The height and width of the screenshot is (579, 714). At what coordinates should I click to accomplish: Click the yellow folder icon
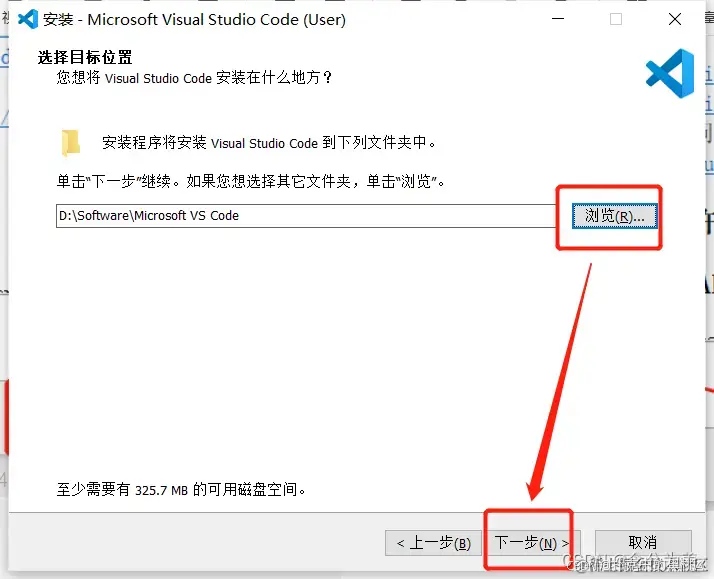click(x=71, y=142)
